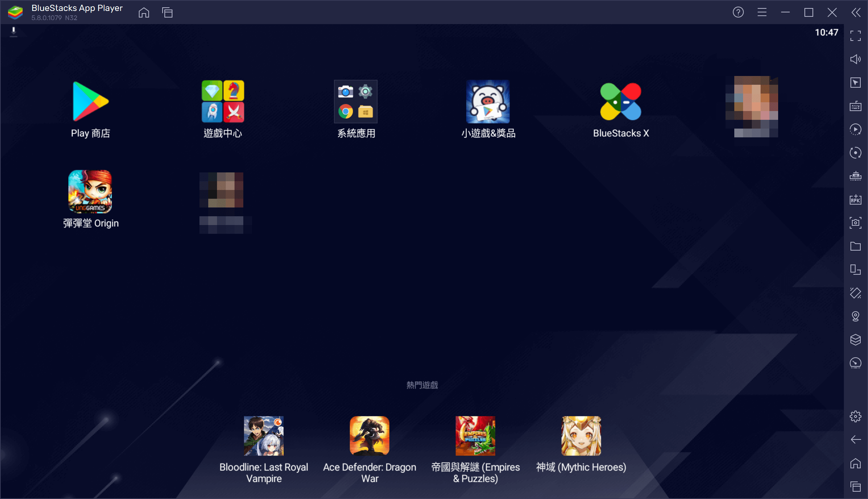868x499 pixels.
Task: Click the sync rotate circle icon
Action: (x=856, y=153)
